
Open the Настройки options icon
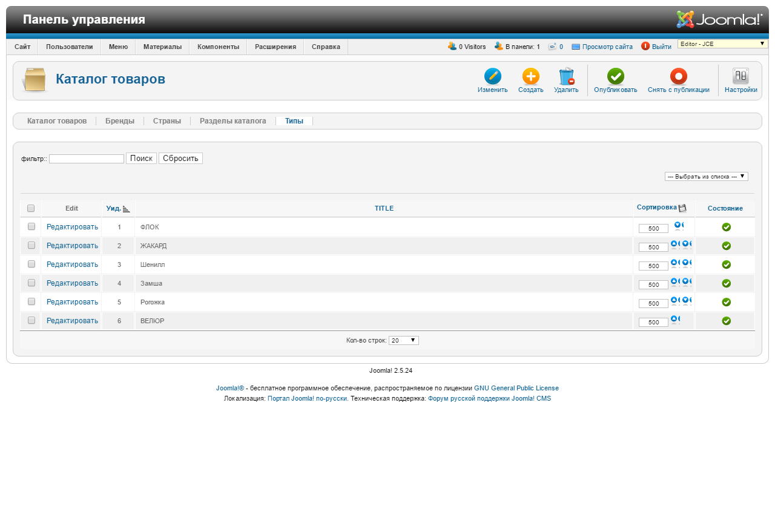(x=741, y=76)
